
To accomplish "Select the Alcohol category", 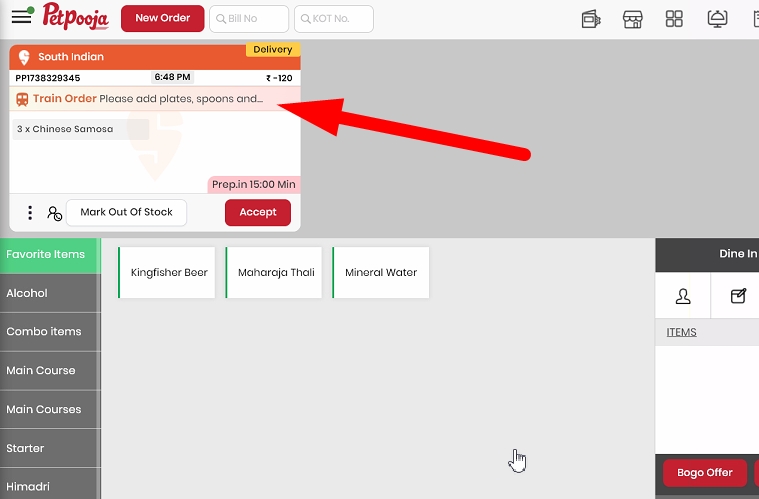I will 50,293.
